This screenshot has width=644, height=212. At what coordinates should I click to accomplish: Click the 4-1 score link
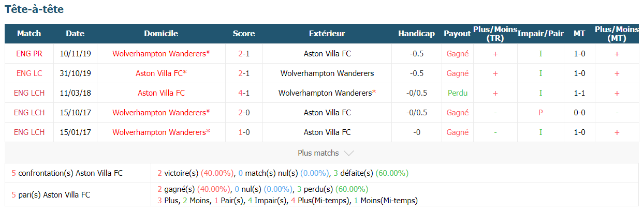(244, 93)
